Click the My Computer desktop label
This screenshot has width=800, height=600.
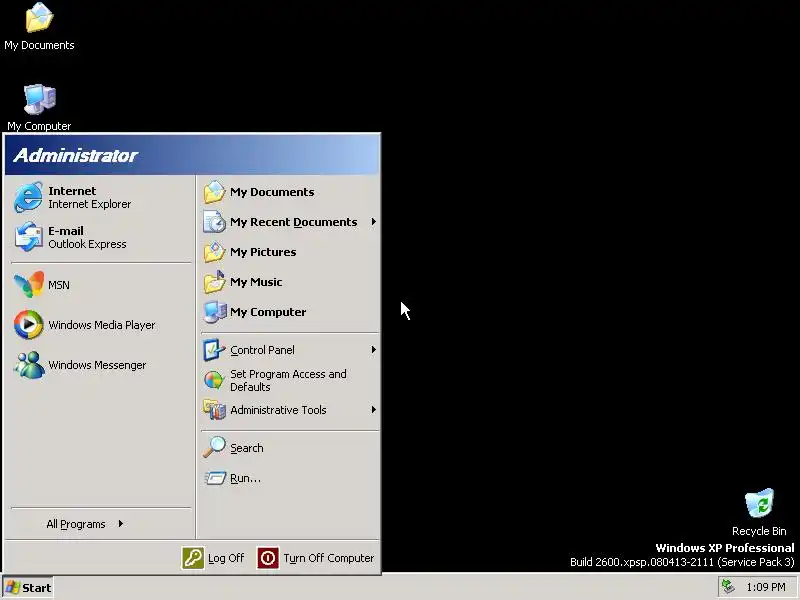point(39,126)
